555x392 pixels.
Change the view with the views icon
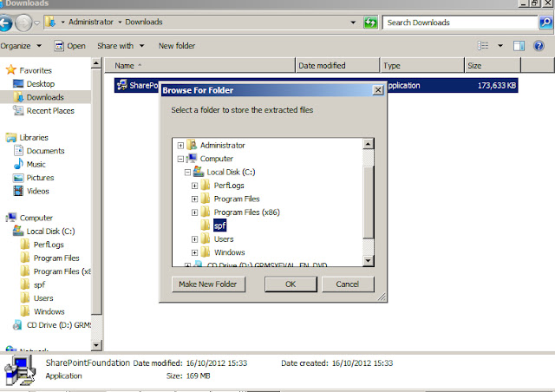(483, 46)
